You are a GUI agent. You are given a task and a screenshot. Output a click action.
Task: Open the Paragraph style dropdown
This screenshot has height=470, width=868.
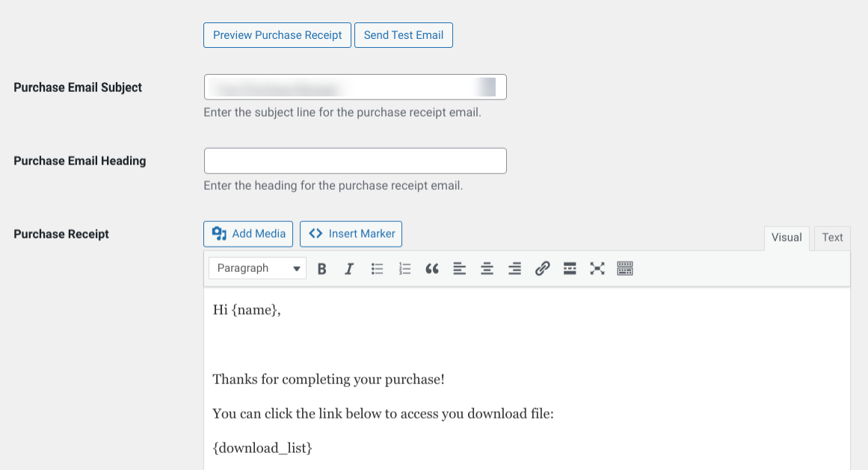257,268
